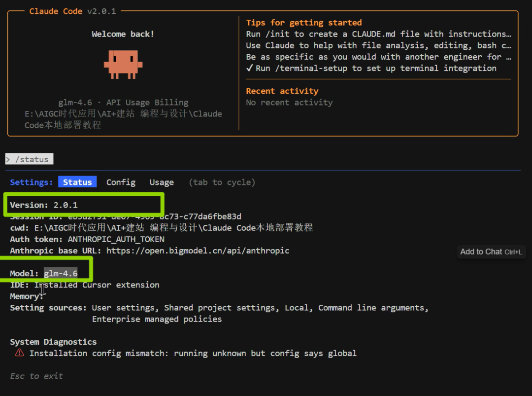Click the cwd path line in status

tap(162, 227)
